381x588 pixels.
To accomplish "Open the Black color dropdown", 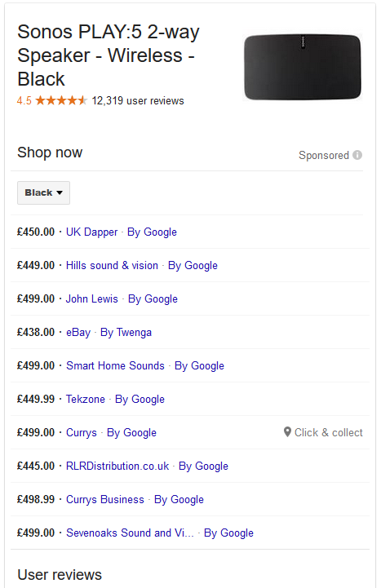I will (x=43, y=192).
